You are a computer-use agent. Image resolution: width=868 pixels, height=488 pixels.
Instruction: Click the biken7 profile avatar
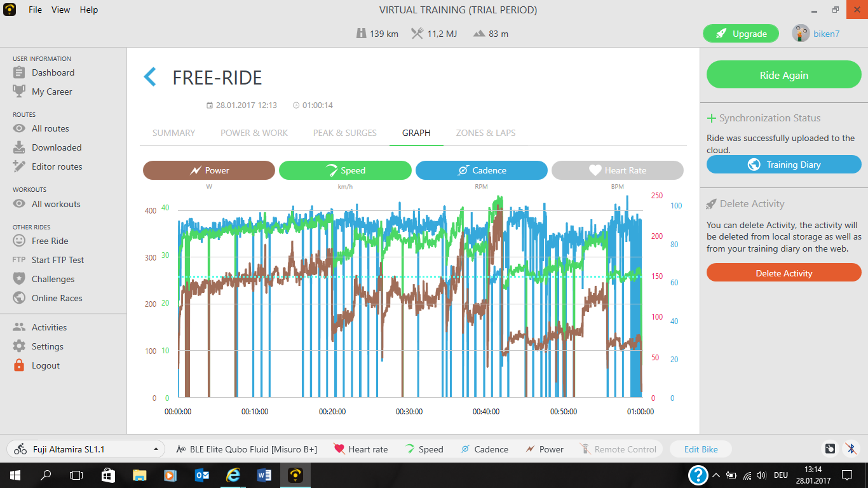(x=801, y=34)
